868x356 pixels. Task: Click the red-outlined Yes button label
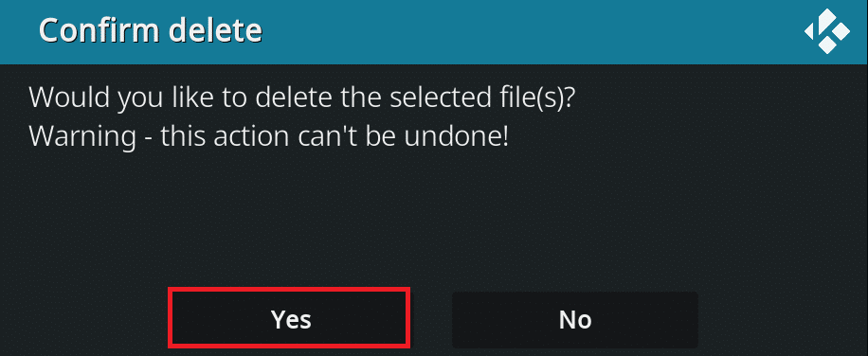click(x=291, y=319)
